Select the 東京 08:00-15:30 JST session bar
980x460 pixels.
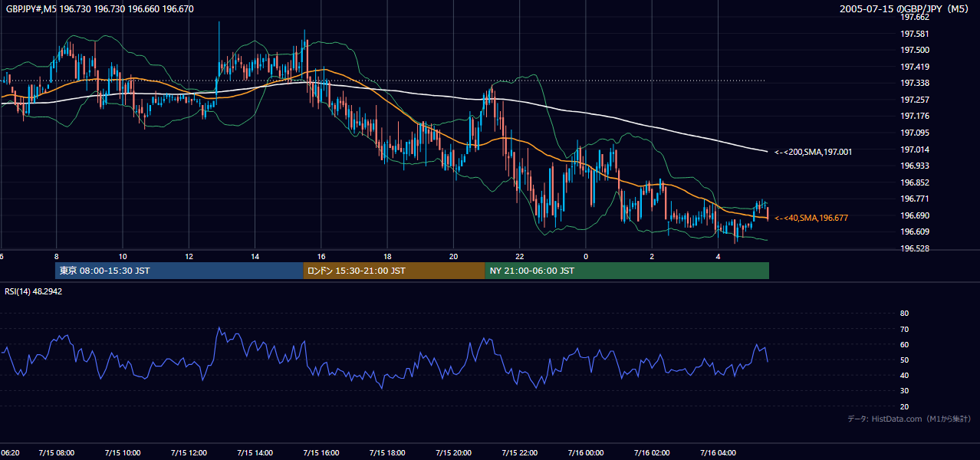tap(179, 271)
